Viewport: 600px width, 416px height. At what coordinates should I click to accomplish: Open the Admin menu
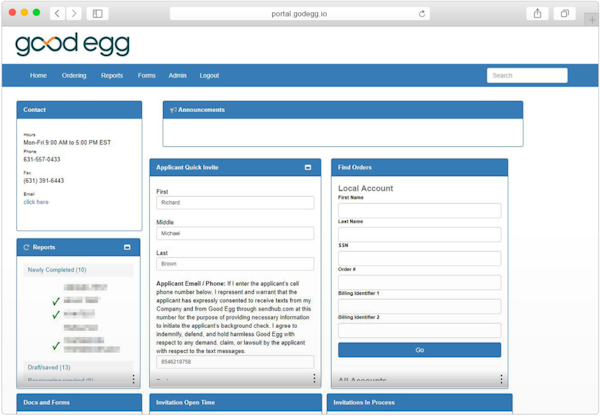[x=178, y=75]
